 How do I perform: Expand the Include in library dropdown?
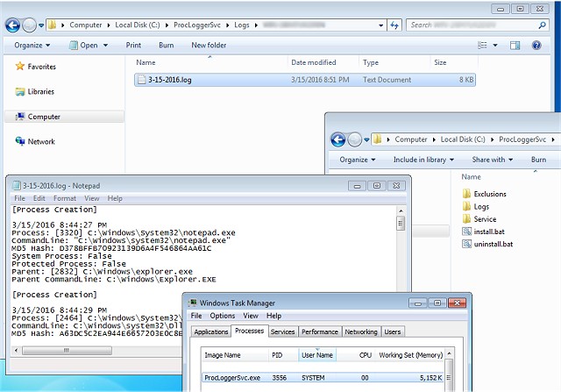click(423, 160)
